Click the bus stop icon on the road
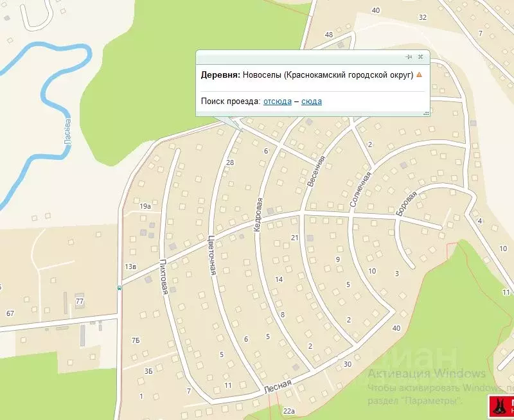 [119, 288]
